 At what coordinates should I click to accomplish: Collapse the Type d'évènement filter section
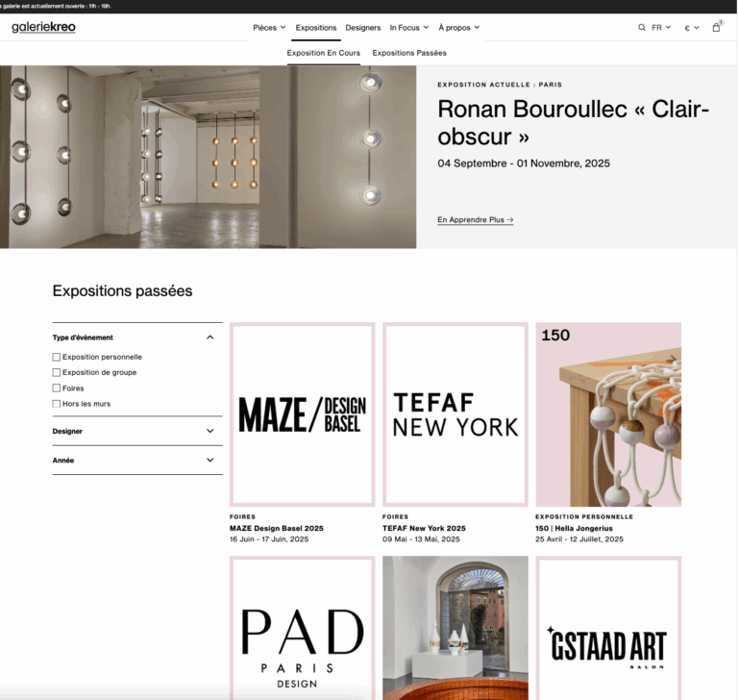click(137, 337)
